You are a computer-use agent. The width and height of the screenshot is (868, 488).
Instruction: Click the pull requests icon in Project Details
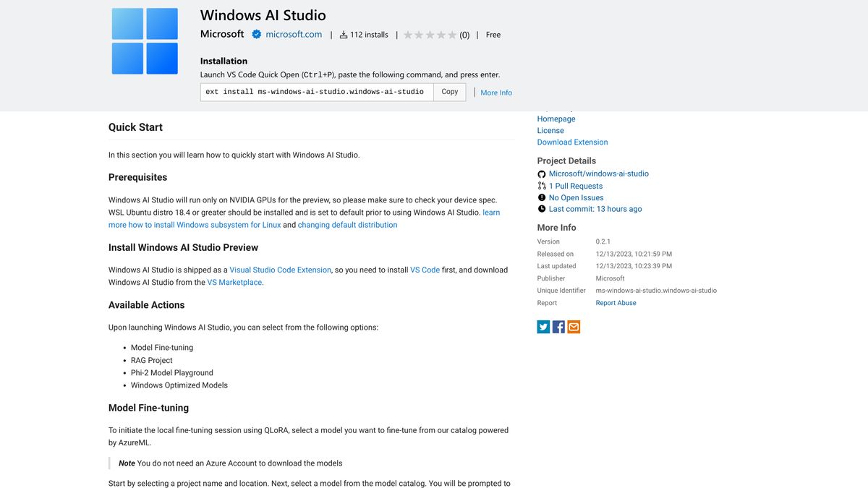tap(542, 185)
